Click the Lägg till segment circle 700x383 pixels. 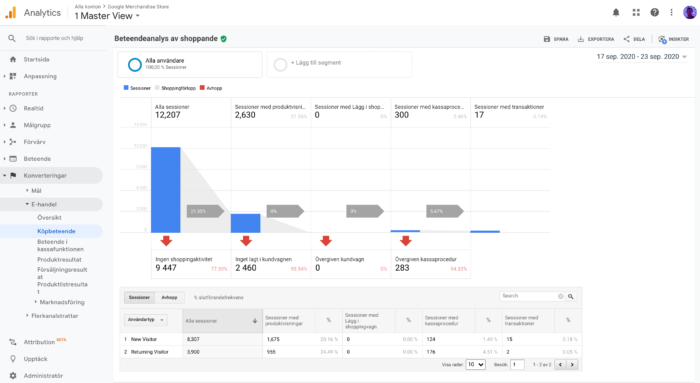tap(280, 65)
